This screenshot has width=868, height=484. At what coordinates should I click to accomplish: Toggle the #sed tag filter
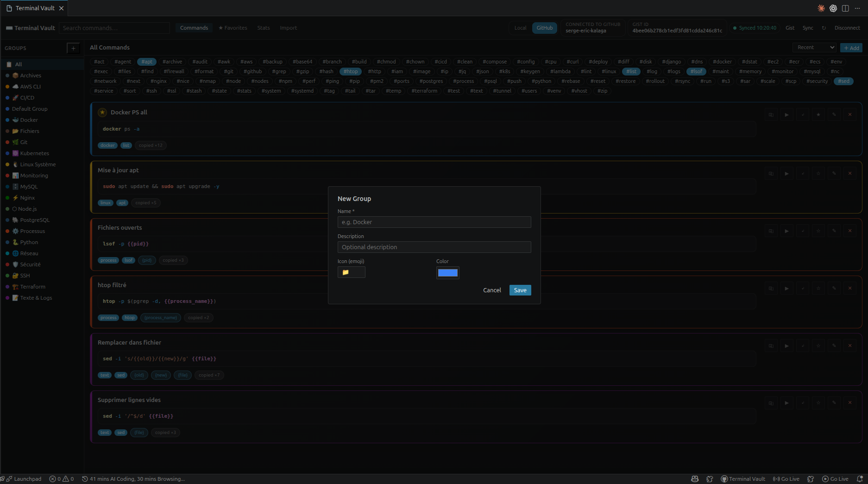click(844, 81)
